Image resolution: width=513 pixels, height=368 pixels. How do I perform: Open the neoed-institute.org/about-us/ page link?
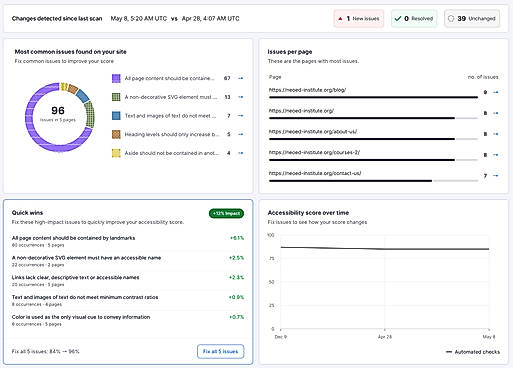click(313, 132)
